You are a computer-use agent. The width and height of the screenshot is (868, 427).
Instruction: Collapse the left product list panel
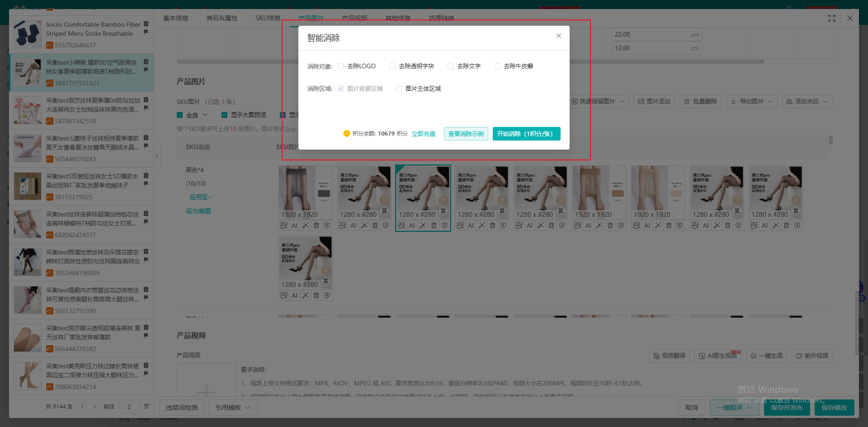[x=157, y=156]
